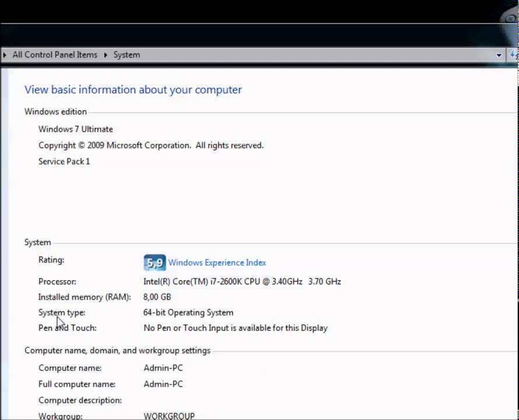Viewport: 519px width, 420px height.
Task: Open the Windows Experience Index link
Action: 217,262
